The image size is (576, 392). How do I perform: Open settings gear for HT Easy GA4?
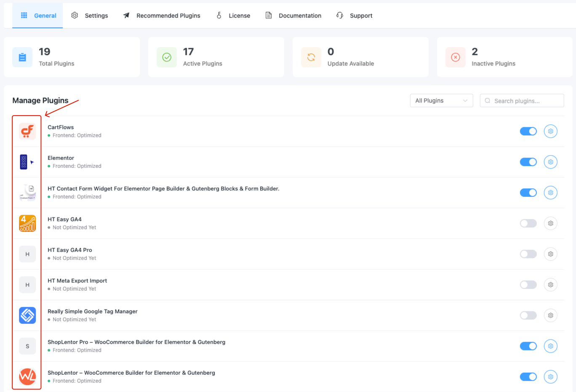(550, 223)
